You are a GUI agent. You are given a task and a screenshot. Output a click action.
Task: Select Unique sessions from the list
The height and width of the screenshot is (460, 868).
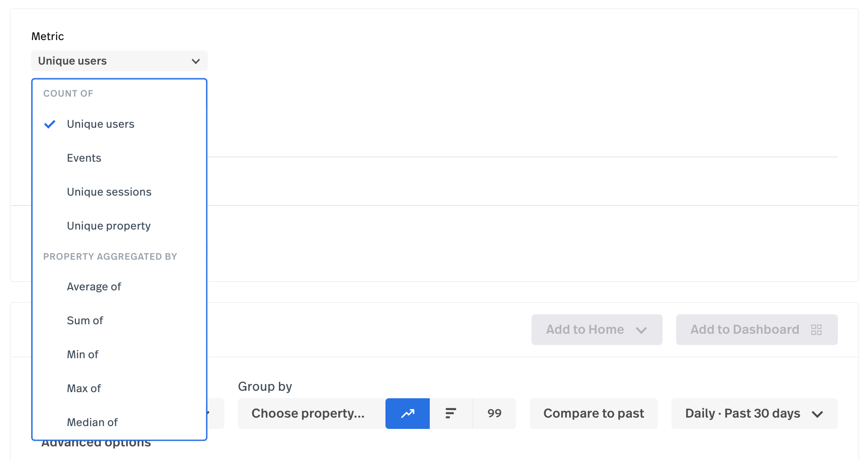(119, 192)
